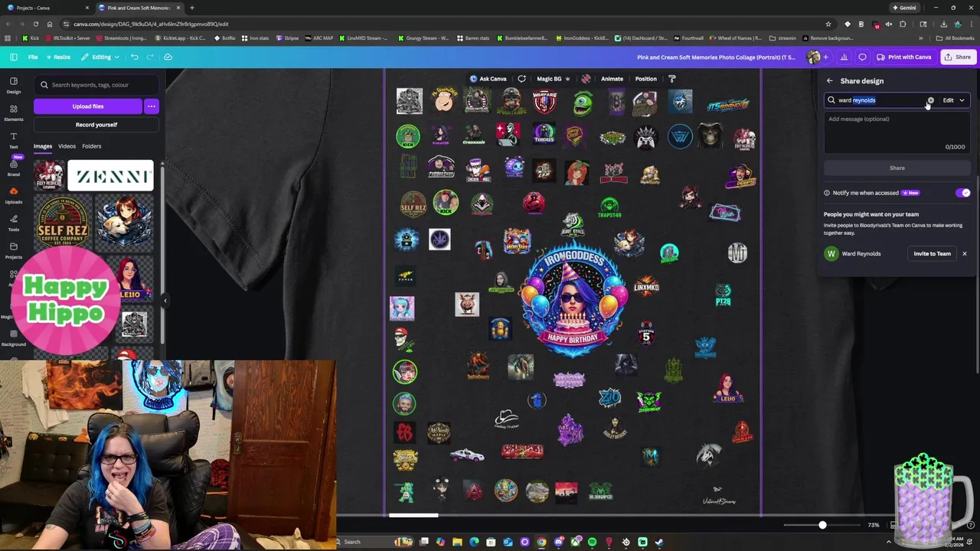This screenshot has height=551, width=980.
Task: Open more upload options ellipsis button
Action: [x=151, y=106]
